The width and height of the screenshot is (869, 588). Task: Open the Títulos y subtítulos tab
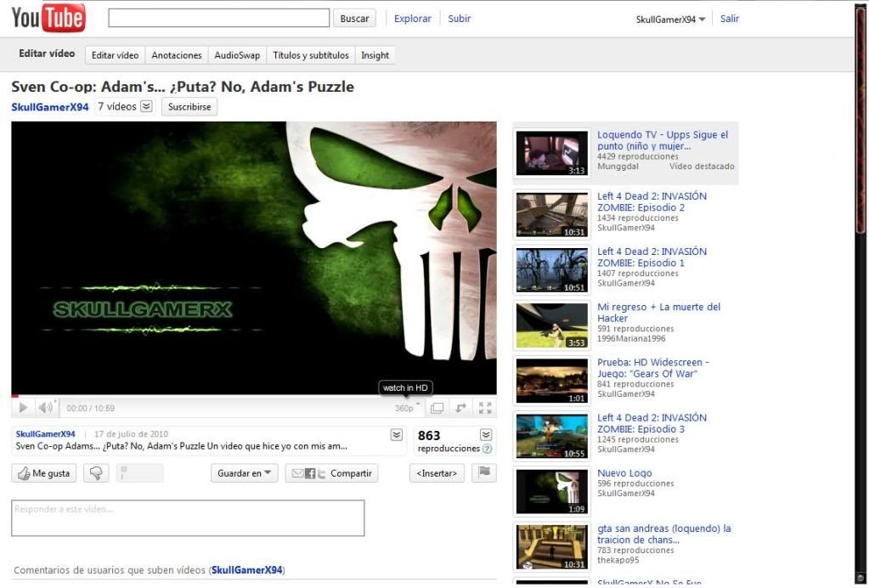[x=310, y=55]
